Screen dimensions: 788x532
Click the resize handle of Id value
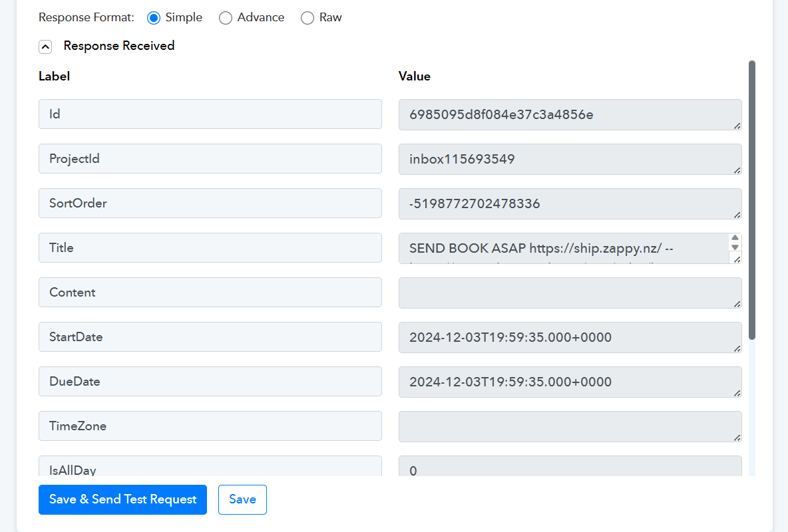click(737, 126)
